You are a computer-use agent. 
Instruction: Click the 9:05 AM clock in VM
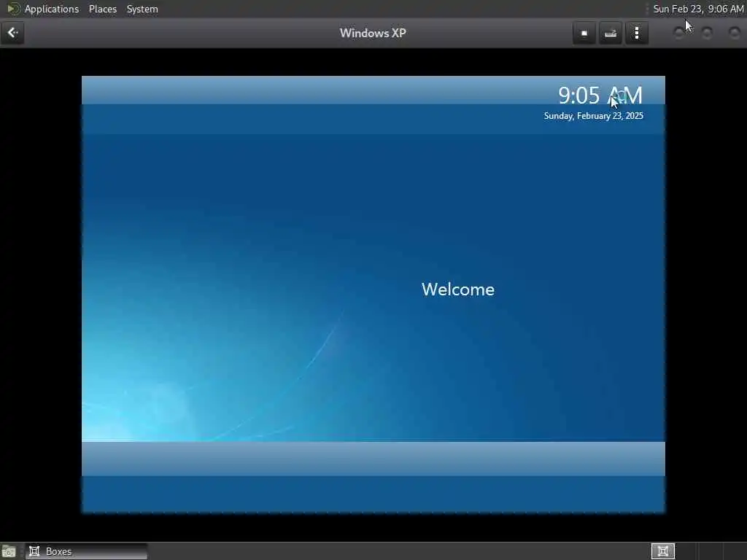click(x=600, y=96)
